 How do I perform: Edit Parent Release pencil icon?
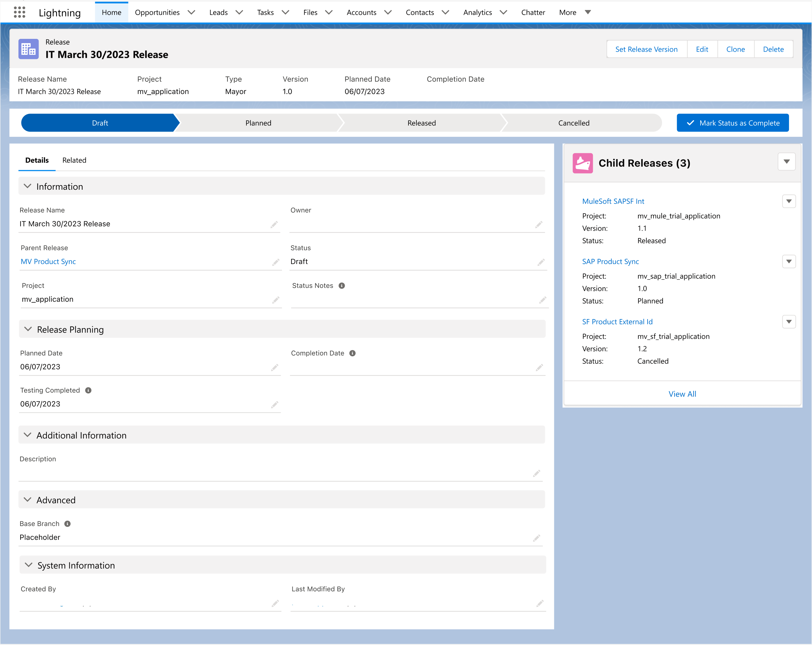point(276,262)
